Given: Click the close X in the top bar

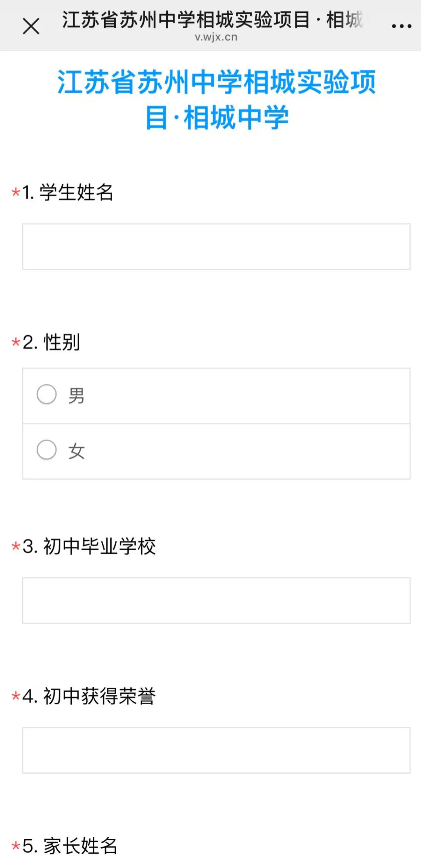Looking at the screenshot, I should pyautogui.click(x=30, y=26).
